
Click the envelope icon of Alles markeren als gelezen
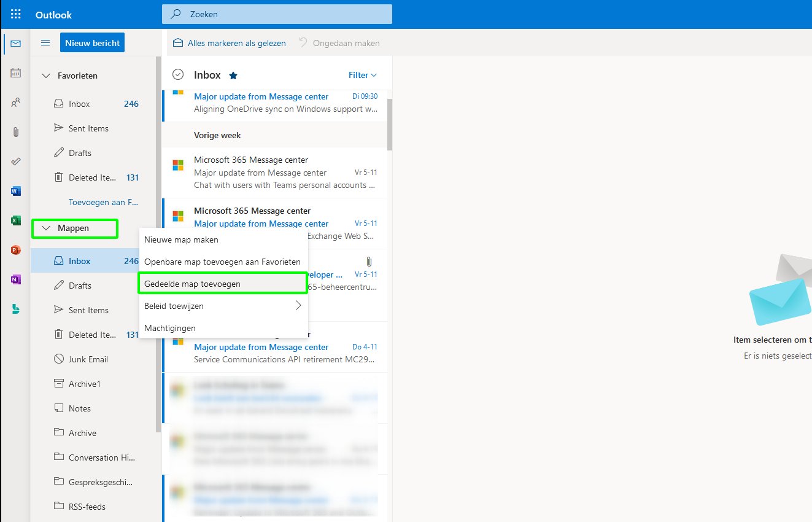pyautogui.click(x=178, y=43)
